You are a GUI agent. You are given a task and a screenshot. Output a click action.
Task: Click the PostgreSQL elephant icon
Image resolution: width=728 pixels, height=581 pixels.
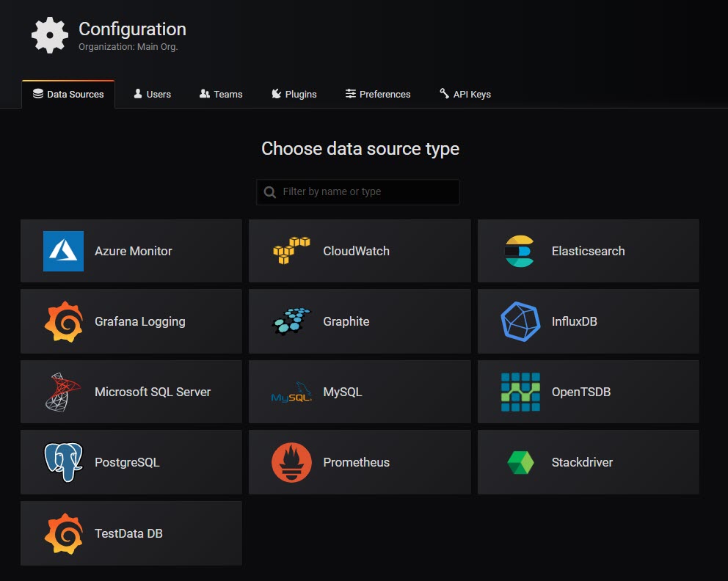[x=64, y=462]
